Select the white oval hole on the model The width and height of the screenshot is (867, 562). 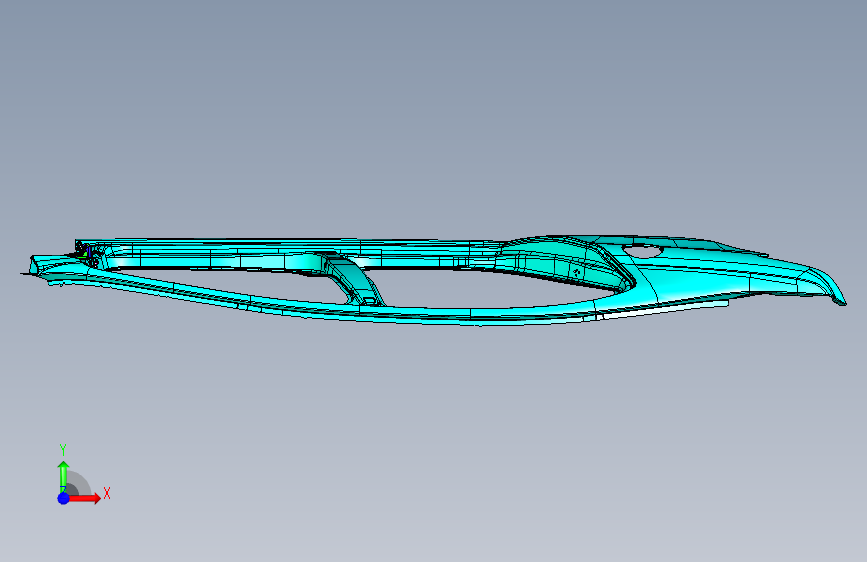click(643, 251)
